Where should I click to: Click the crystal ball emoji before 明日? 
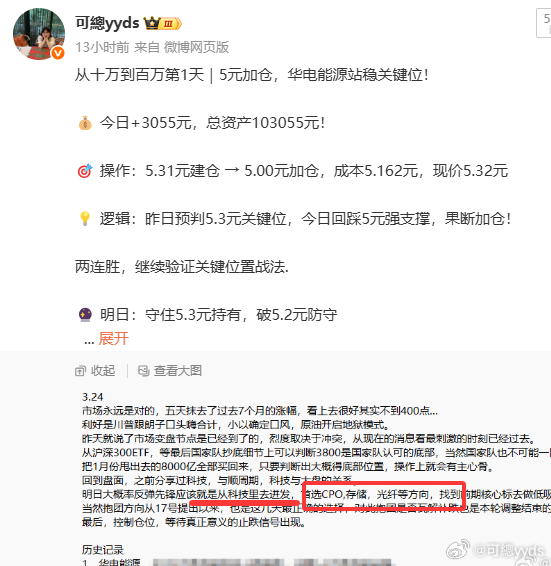[86, 314]
